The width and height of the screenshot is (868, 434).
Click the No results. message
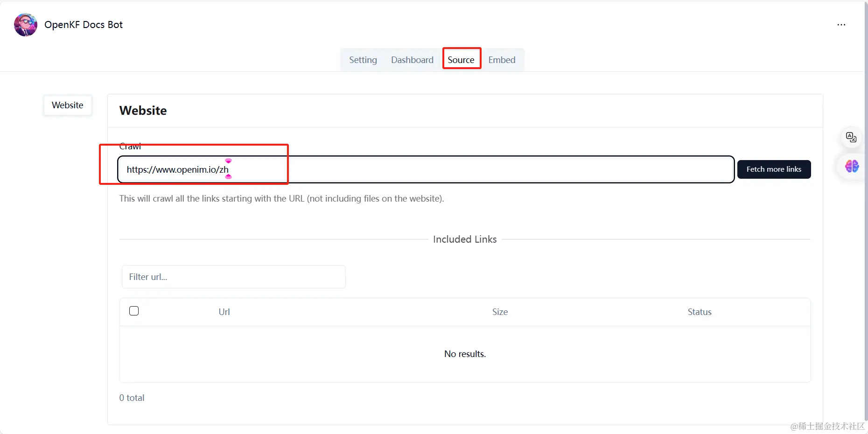pos(465,354)
